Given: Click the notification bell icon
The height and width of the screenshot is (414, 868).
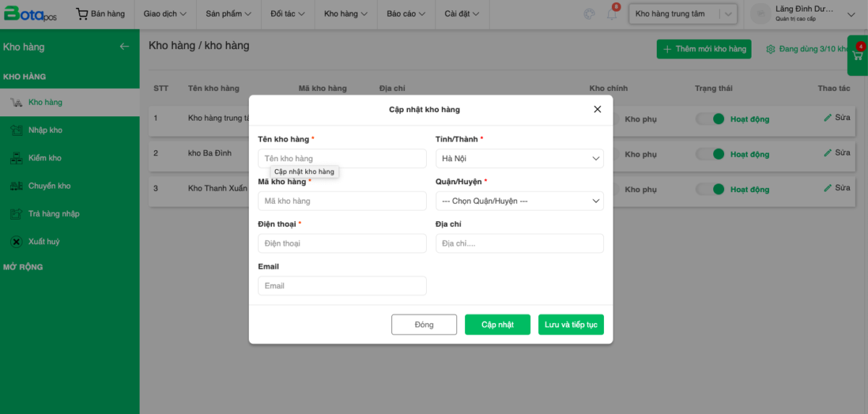Looking at the screenshot, I should point(612,14).
